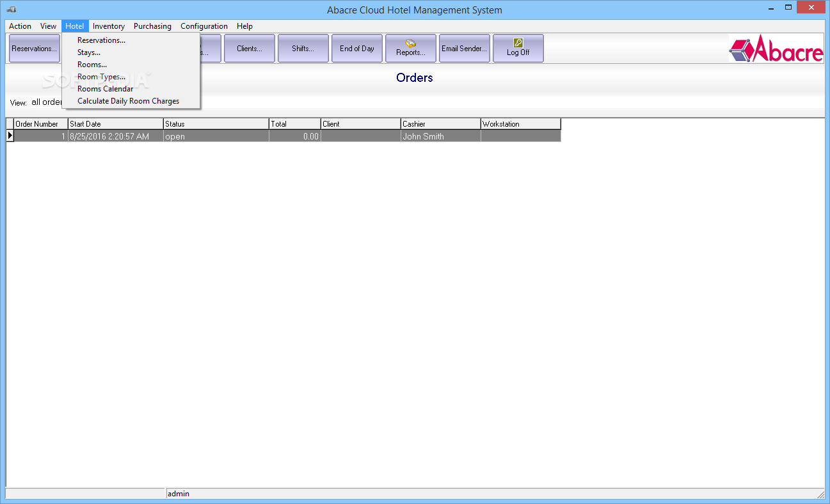Image resolution: width=830 pixels, height=504 pixels.
Task: Open the Purchasing menu
Action: 152,26
